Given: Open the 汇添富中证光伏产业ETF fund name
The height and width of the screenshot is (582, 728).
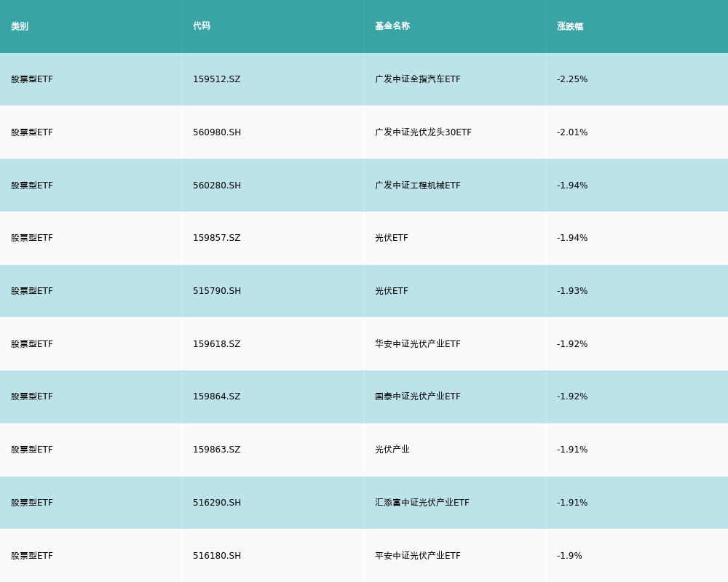Looking at the screenshot, I should [422, 503].
